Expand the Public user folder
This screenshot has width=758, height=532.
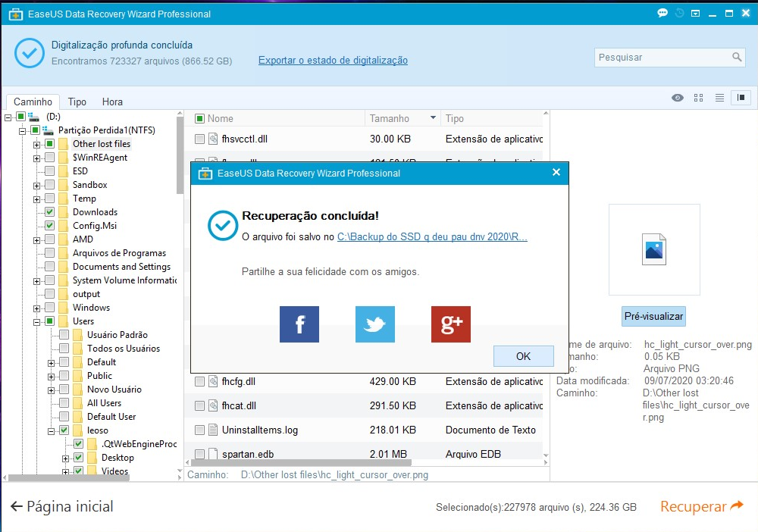click(52, 377)
